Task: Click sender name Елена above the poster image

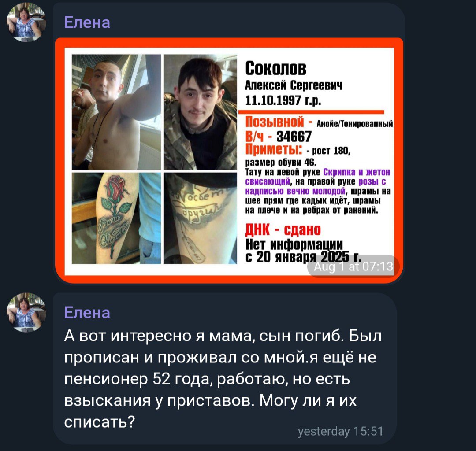Action: [x=87, y=22]
